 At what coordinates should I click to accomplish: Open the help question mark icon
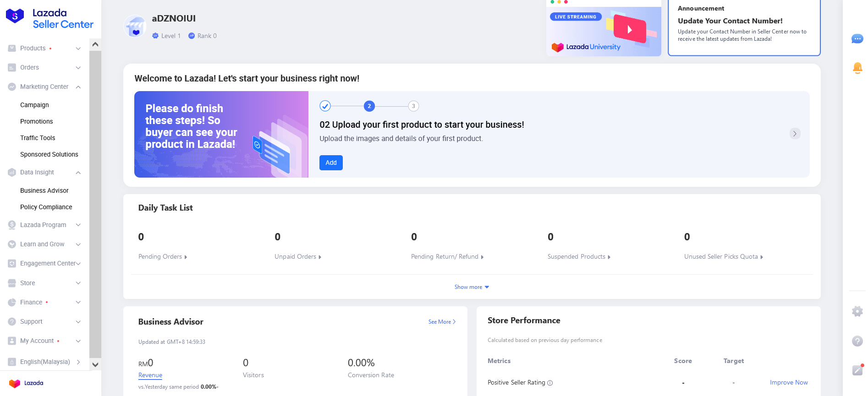[x=857, y=341]
